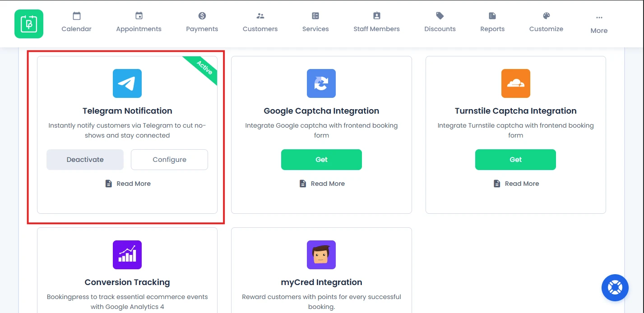Deactivate the Telegram Notification addon
This screenshot has width=644, height=313.
point(85,160)
